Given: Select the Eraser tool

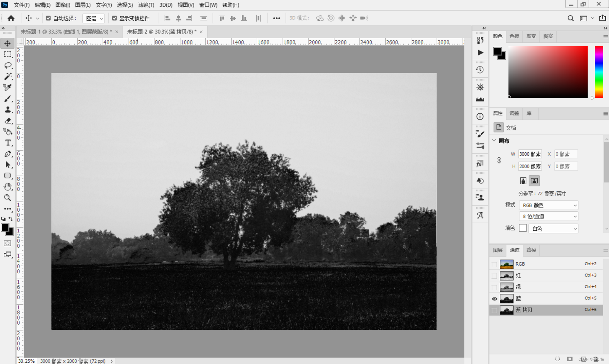Looking at the screenshot, I should pos(7,121).
